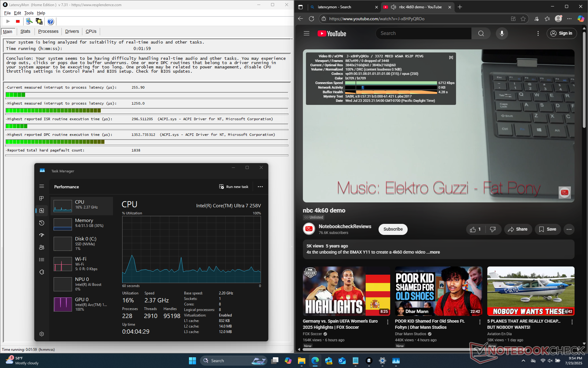Image resolution: width=588 pixels, height=368 pixels.
Task: Click Run new task in Task Manager
Action: [234, 187]
